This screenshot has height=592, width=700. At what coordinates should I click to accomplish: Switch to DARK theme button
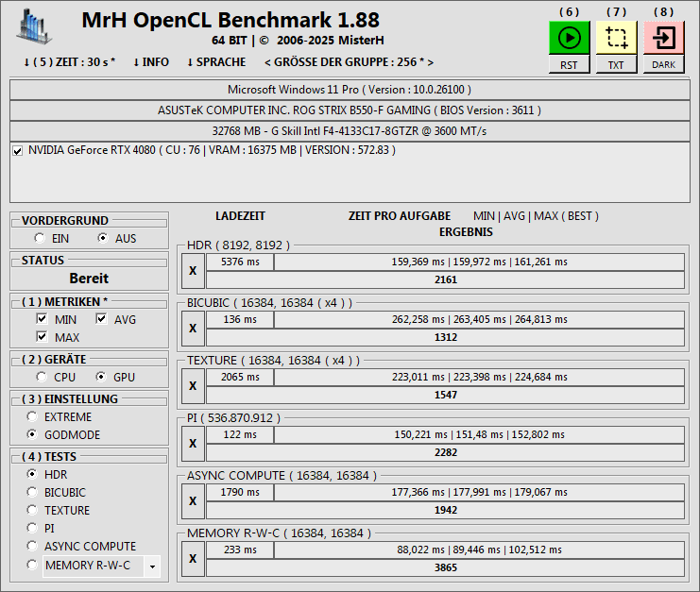663,65
